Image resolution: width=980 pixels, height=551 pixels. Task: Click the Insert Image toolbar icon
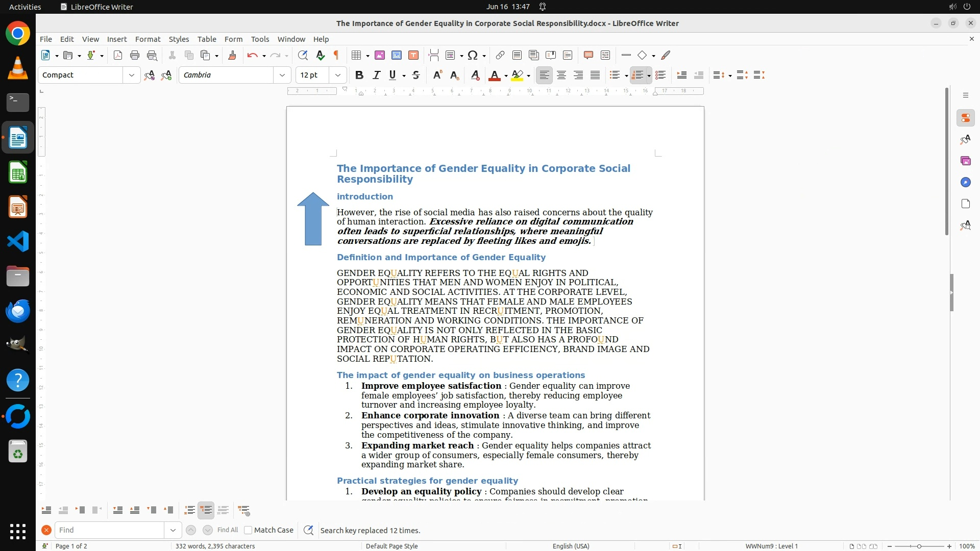point(380,55)
